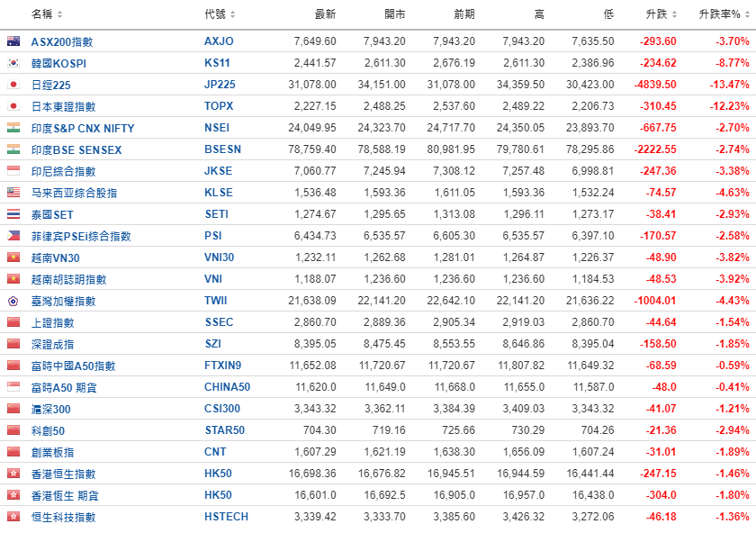Sort by the 代號 column header arrow

tap(233, 15)
